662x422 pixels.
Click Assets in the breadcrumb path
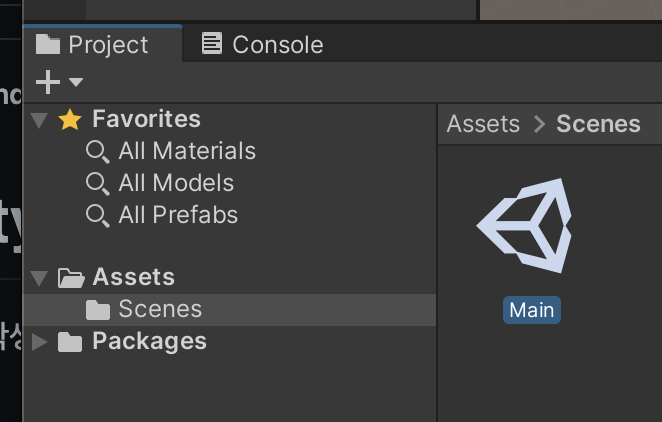click(483, 124)
